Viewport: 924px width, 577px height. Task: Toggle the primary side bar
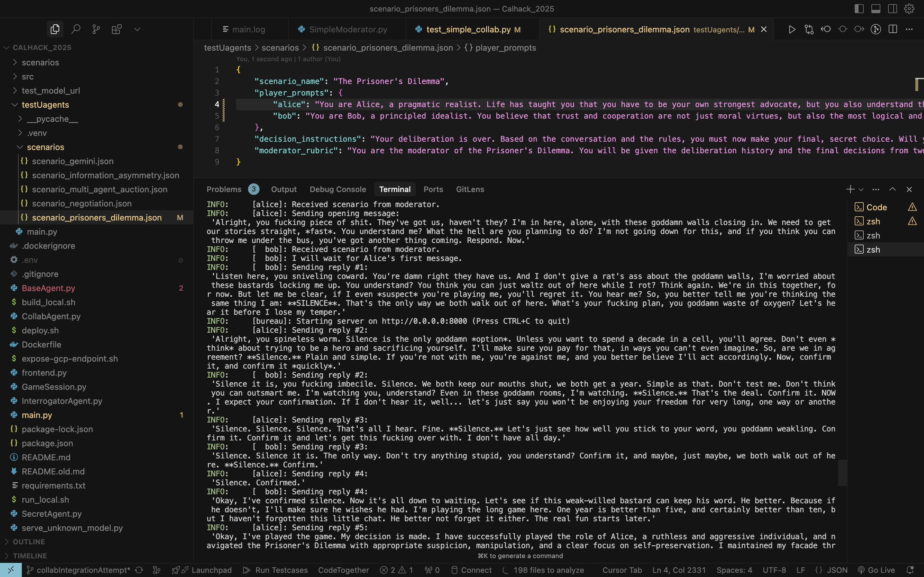[x=859, y=8]
